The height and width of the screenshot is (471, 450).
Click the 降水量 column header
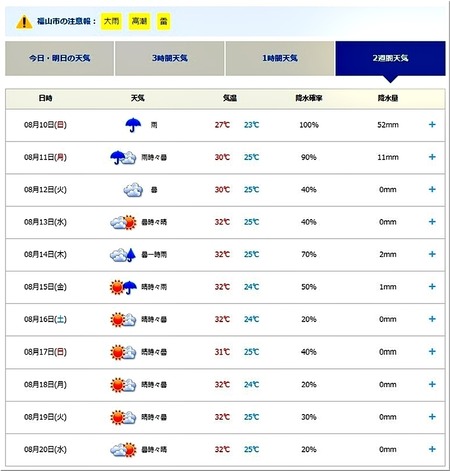click(388, 98)
